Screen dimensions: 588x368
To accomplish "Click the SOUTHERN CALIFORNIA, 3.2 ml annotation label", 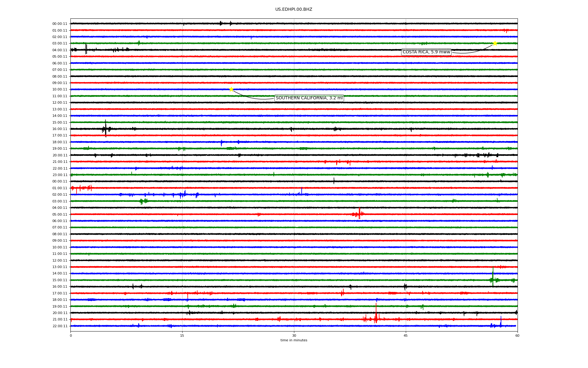I will coord(309,98).
